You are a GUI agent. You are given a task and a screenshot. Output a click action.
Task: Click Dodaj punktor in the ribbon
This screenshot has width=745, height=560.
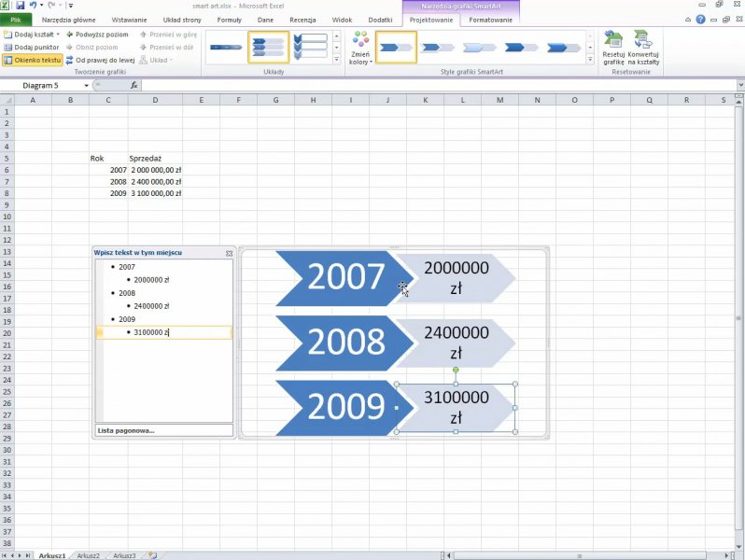pos(32,47)
